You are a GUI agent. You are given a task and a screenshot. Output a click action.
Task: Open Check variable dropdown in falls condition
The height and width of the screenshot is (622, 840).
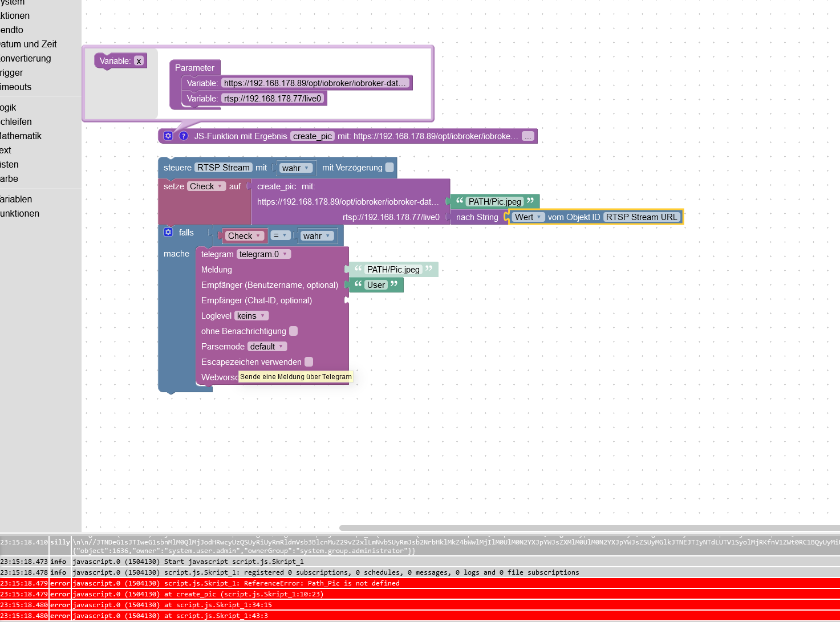point(245,236)
